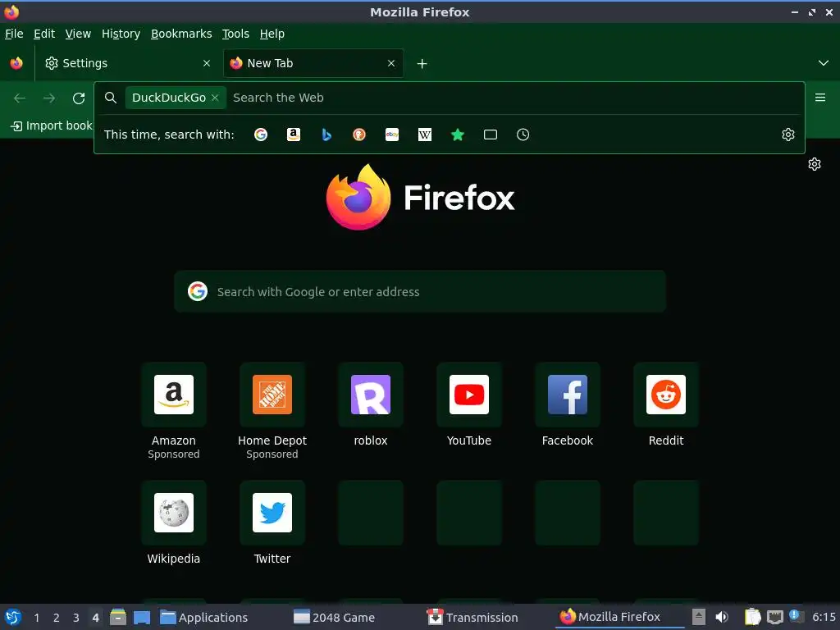This screenshot has width=840, height=630.
Task: Search this time with eBay icon
Action: point(392,135)
